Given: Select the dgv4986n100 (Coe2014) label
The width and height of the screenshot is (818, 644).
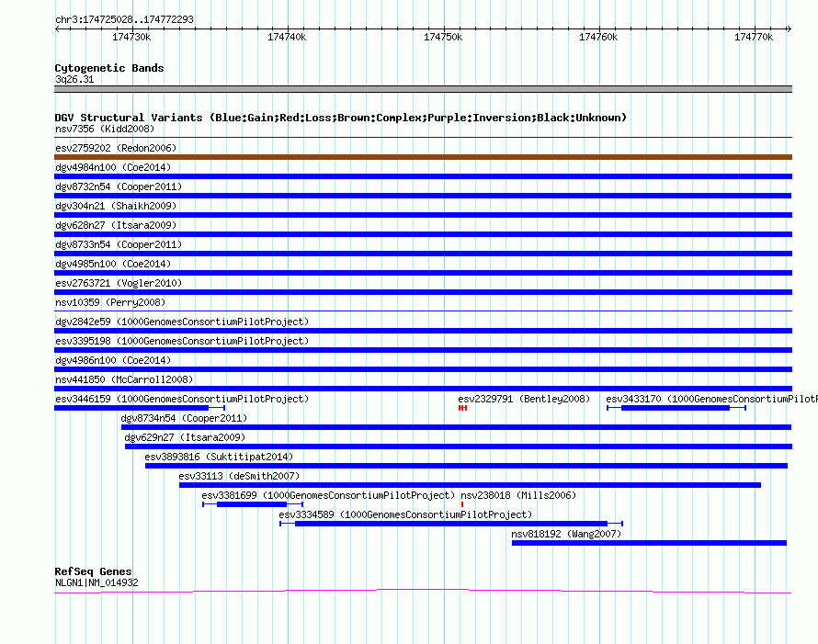Looking at the screenshot, I should 113,360.
